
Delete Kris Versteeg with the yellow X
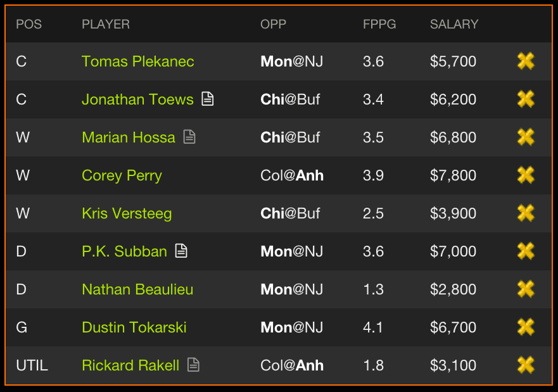coord(525,213)
